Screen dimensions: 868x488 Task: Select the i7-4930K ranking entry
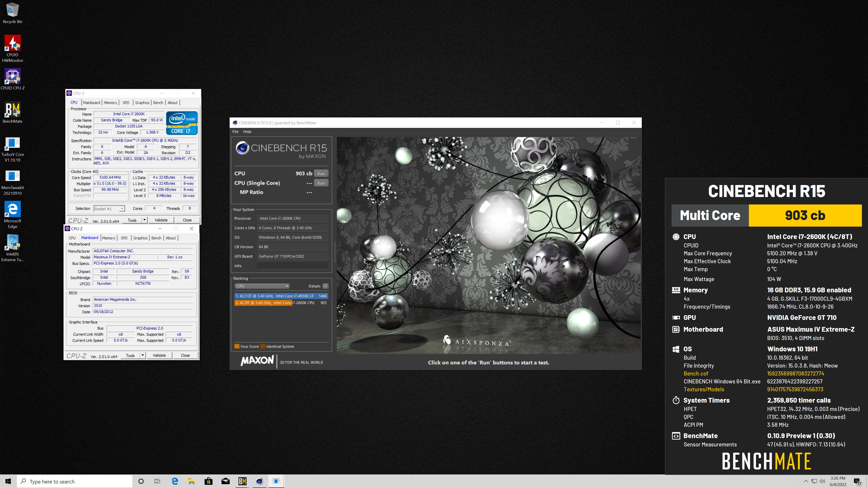(281, 296)
